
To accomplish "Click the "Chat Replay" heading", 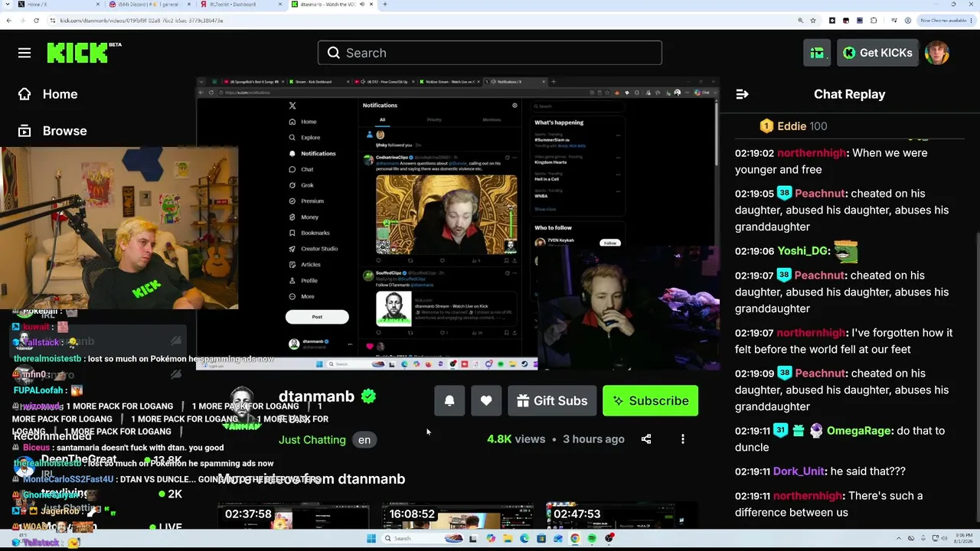I will click(849, 94).
